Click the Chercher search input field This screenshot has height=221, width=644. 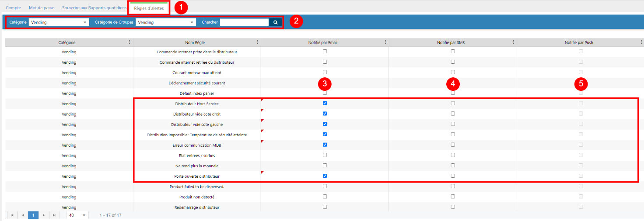(x=244, y=22)
